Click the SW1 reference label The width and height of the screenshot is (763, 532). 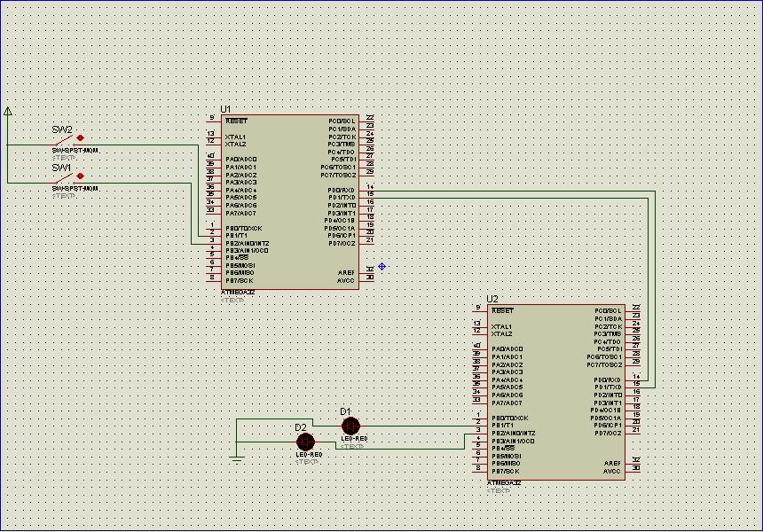click(x=61, y=167)
